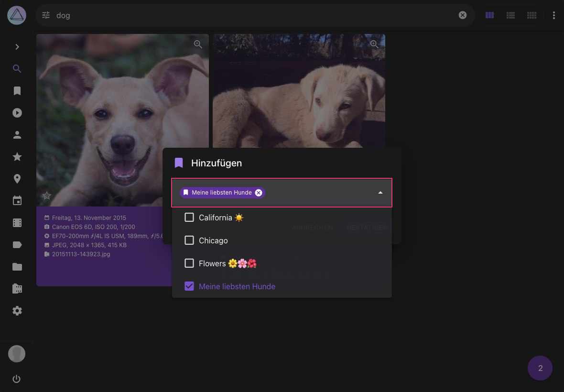Viewport: 564px width, 392px height.
Task: Open the Videos section
Action: coord(17,112)
